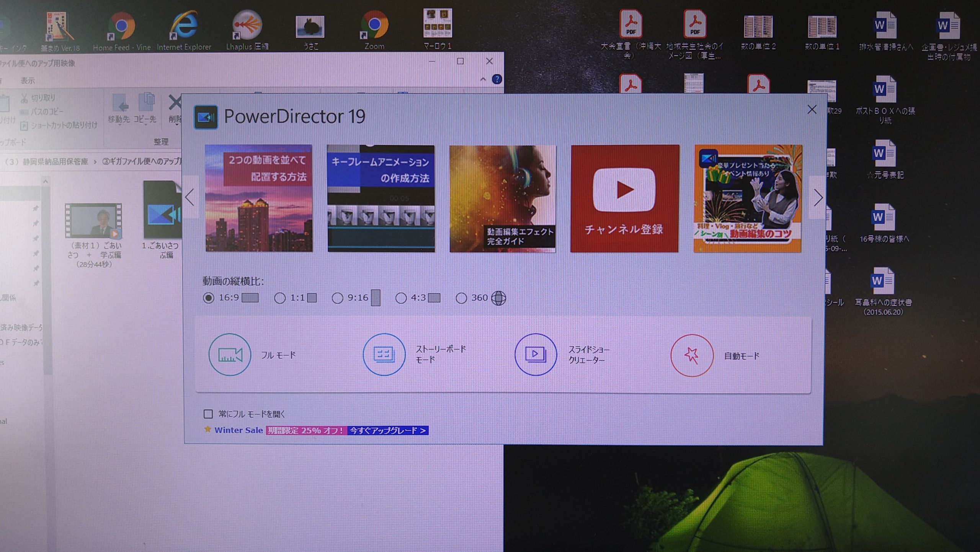
Task: Open 動画編集のコツ promotional thumbnail
Action: [x=748, y=199]
